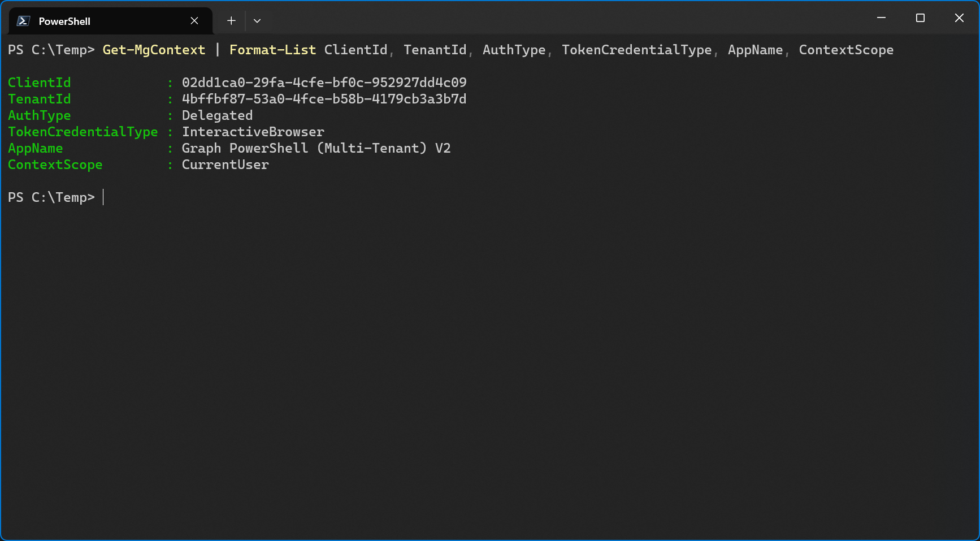Click the green TenantId label in the output
Viewport: 980px width, 541px height.
coord(40,99)
